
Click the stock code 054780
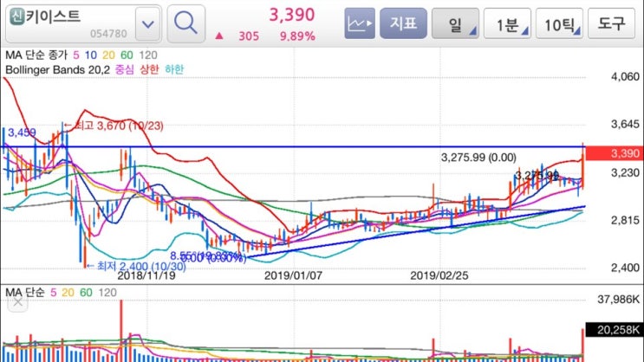coord(108,34)
